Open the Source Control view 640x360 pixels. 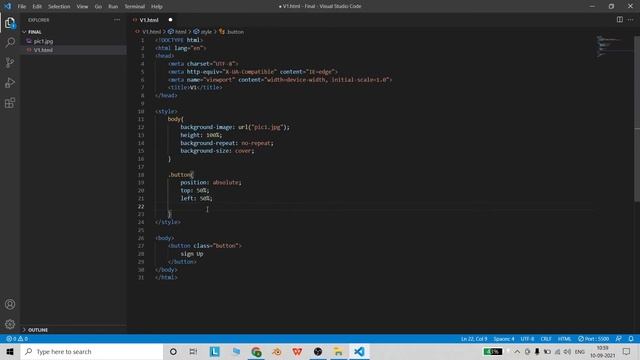(x=10, y=62)
